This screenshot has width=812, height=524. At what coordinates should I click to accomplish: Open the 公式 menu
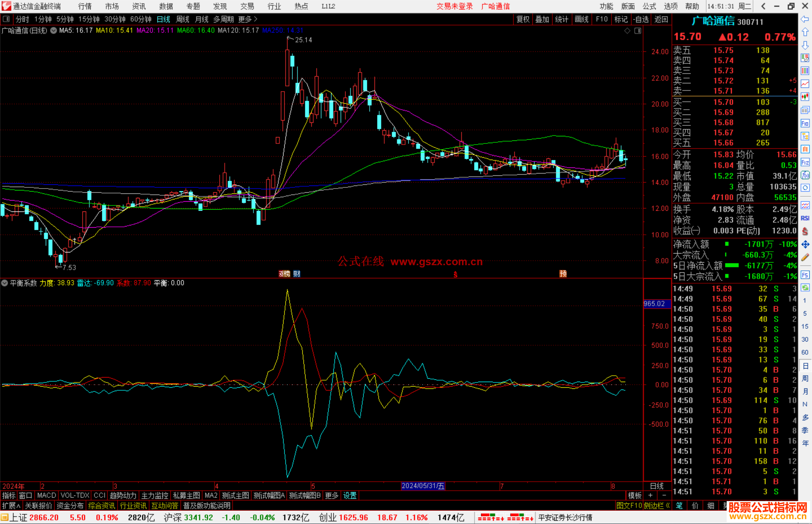click(649, 6)
